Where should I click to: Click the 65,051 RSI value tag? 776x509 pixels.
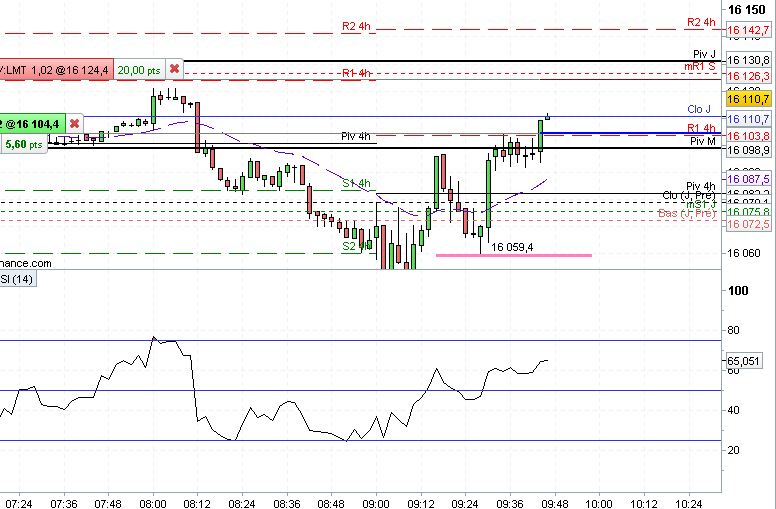(743, 361)
